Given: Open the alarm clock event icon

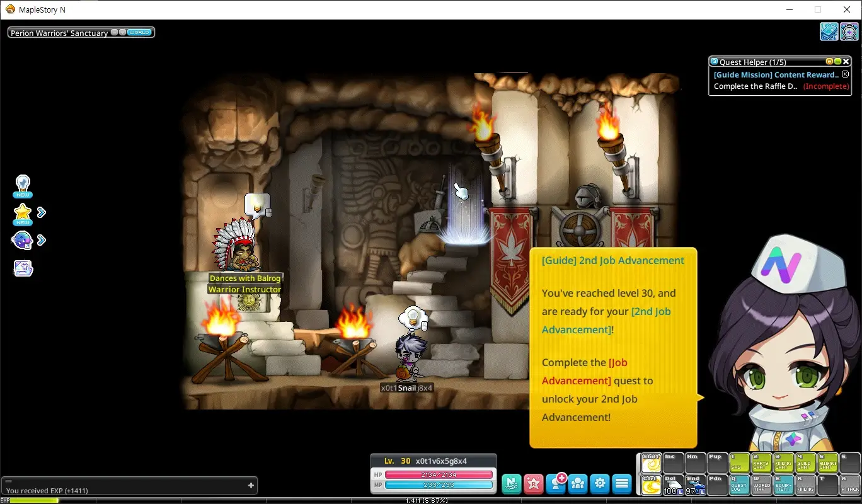Looking at the screenshot, I should pyautogui.click(x=849, y=31).
